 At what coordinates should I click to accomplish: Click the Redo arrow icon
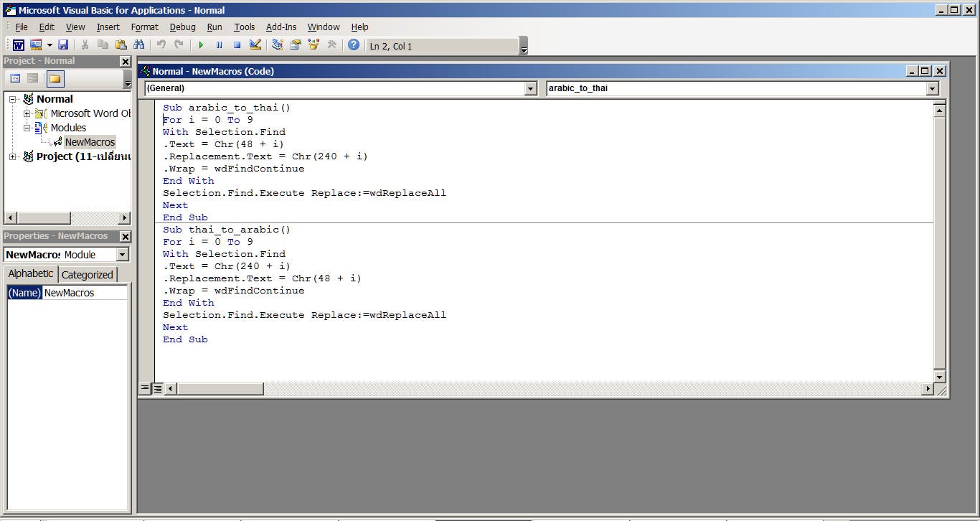tap(179, 45)
